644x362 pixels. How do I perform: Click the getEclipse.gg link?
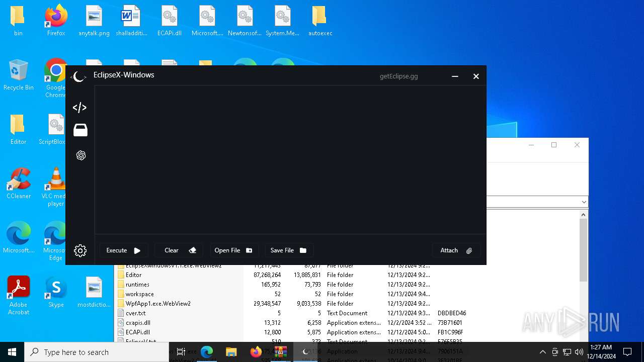coord(398,76)
